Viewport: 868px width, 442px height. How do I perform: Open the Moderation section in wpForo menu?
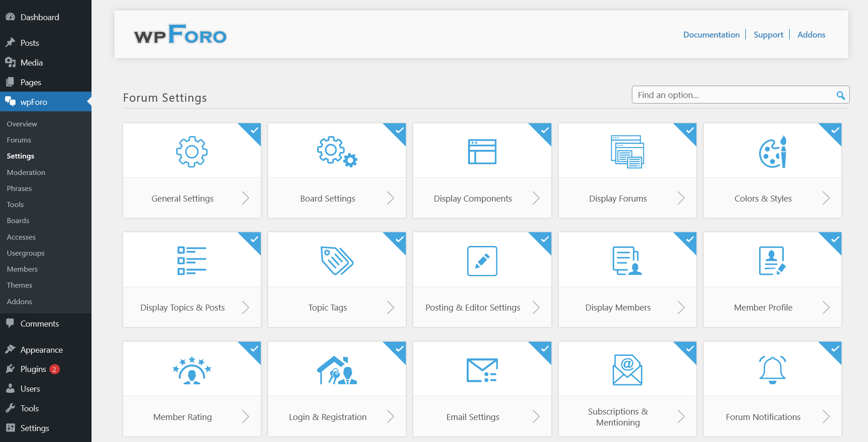(x=26, y=172)
